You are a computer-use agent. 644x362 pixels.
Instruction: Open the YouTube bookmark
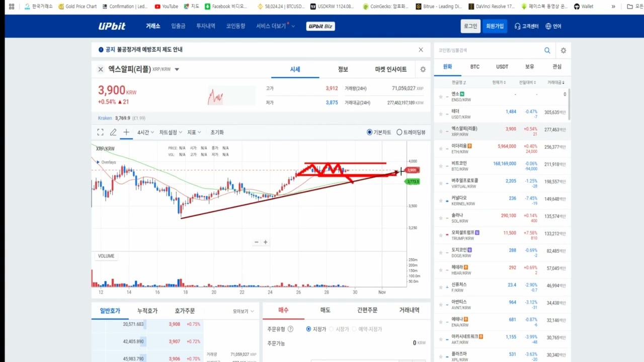click(x=167, y=7)
